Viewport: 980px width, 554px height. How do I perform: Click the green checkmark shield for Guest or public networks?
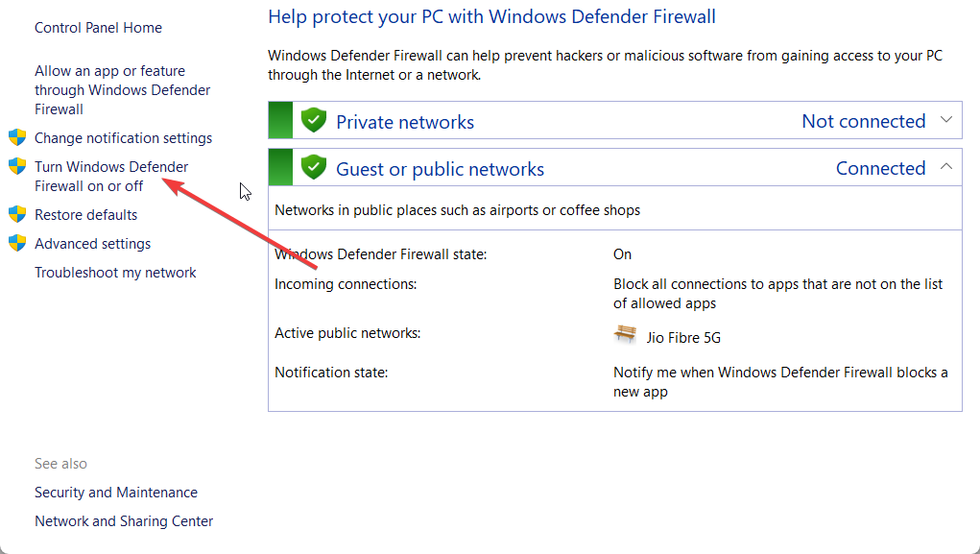coord(314,167)
